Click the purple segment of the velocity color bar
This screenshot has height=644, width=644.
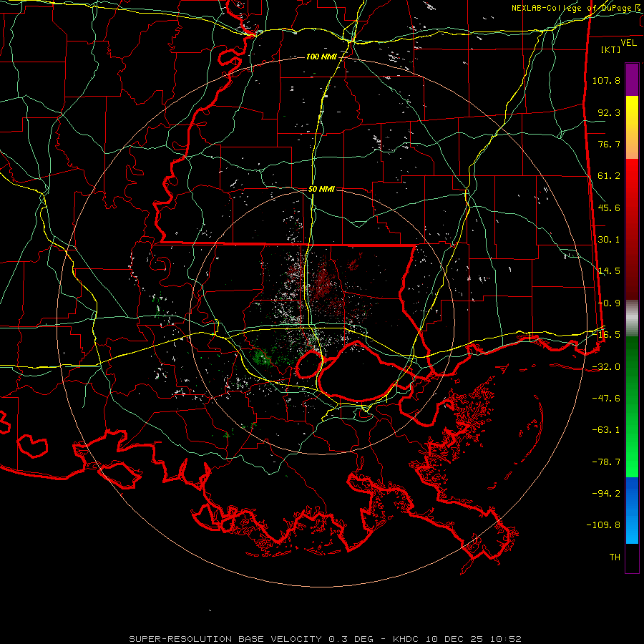[x=632, y=79]
